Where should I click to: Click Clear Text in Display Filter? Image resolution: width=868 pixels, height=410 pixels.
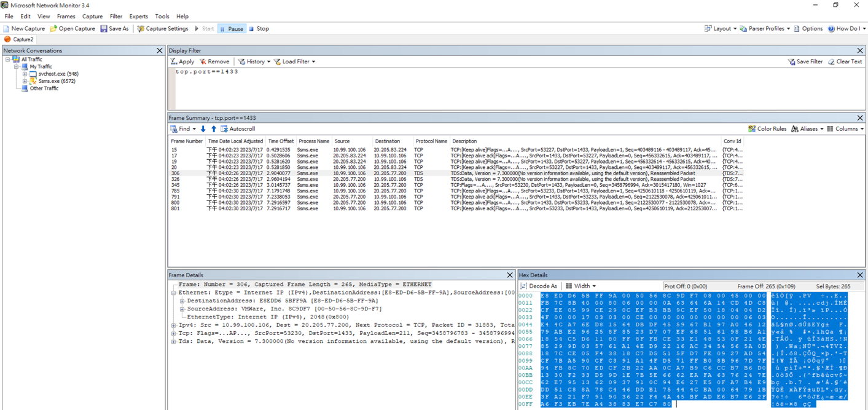click(x=845, y=61)
